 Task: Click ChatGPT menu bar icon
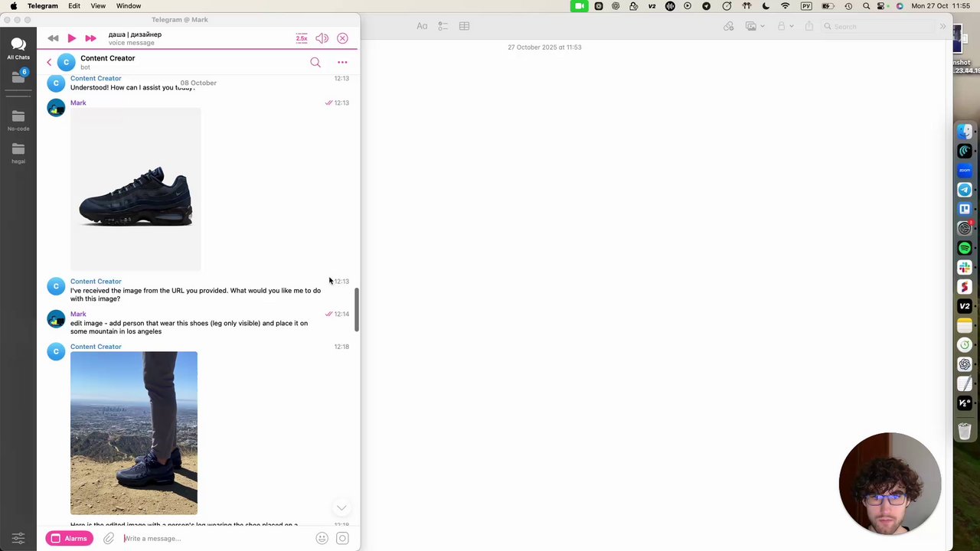[616, 6]
